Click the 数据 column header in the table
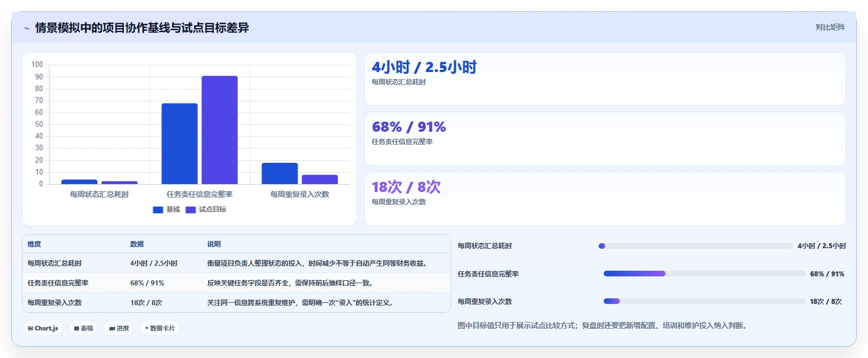Viewport: 868px width, 358px height. (x=137, y=244)
